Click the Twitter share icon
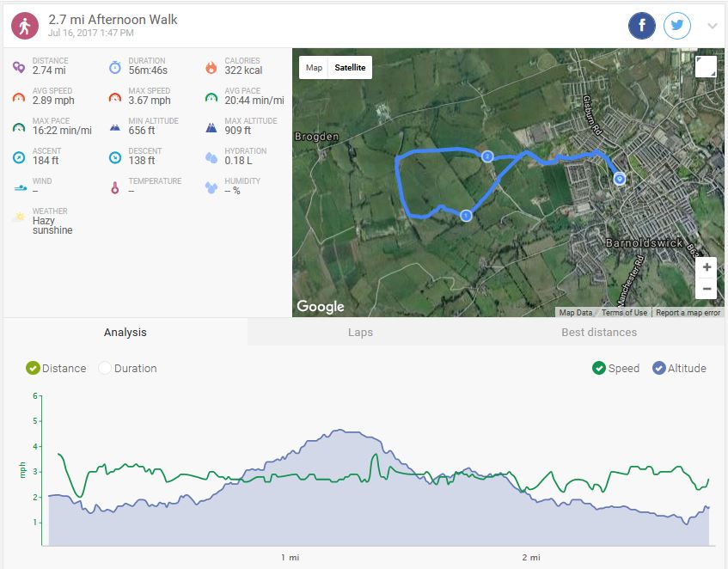The width and height of the screenshot is (728, 569). [x=677, y=26]
